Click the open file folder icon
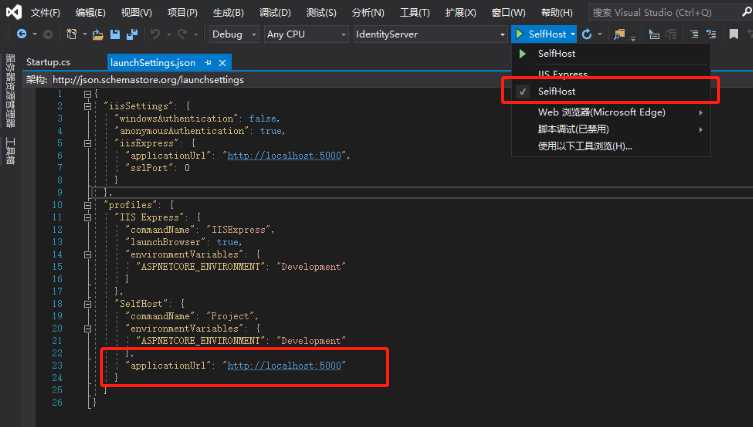753x427 pixels. pyautogui.click(x=98, y=35)
